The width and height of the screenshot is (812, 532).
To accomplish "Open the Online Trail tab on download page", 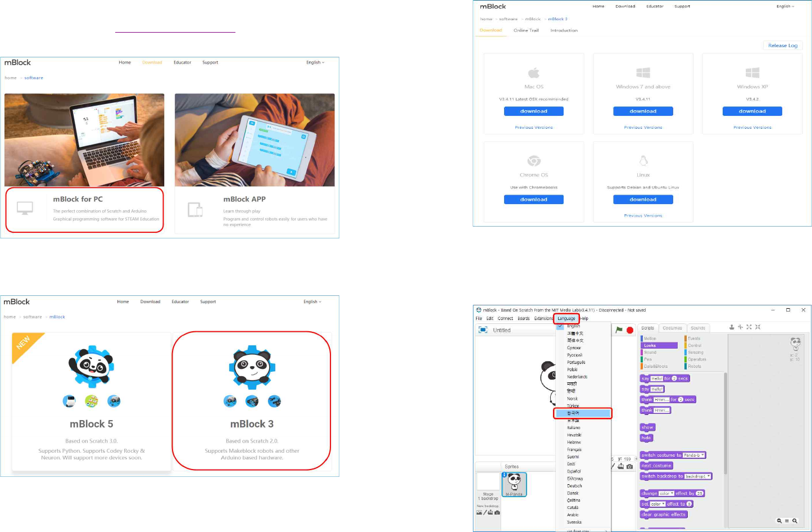I will 526,30.
